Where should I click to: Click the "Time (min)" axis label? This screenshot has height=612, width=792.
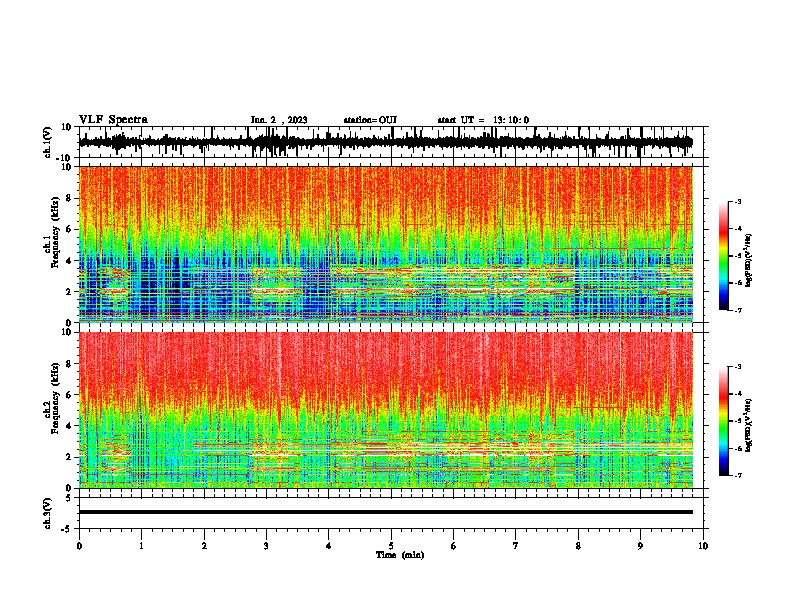400,555
